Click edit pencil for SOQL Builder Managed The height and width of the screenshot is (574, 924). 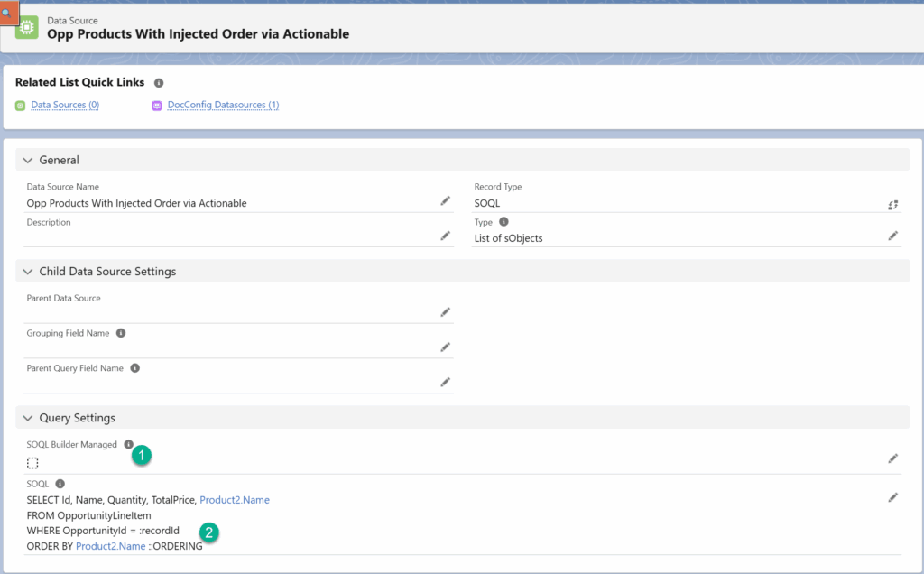(x=892, y=458)
